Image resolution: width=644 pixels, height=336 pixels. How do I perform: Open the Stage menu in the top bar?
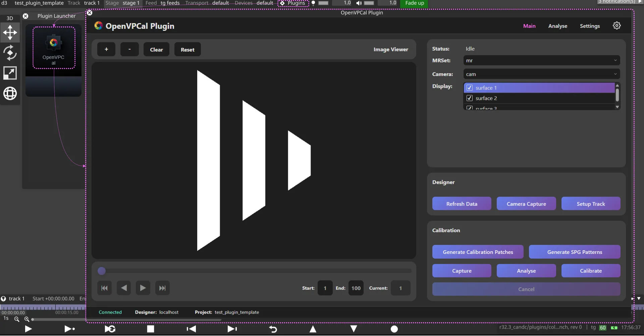pyautogui.click(x=112, y=3)
